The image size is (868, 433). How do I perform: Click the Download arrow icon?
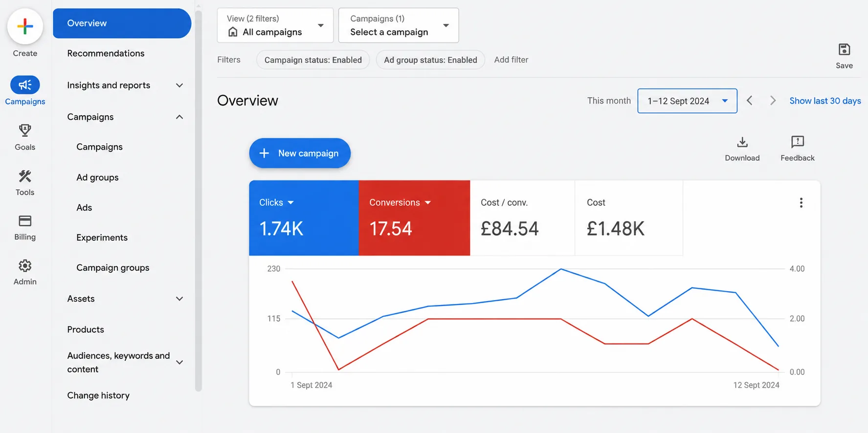point(742,142)
